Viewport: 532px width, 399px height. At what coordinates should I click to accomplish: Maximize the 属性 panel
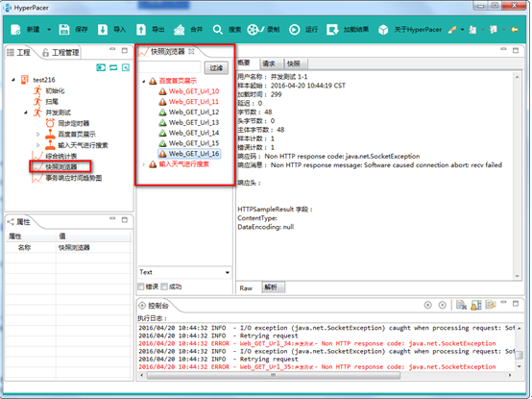(125, 220)
